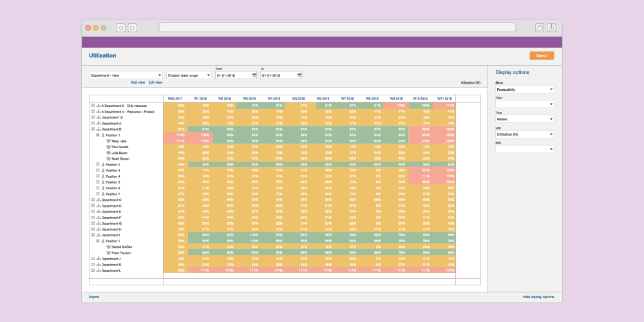Expand Position 2 under Department B
This screenshot has width=644, height=322.
coord(98,164)
